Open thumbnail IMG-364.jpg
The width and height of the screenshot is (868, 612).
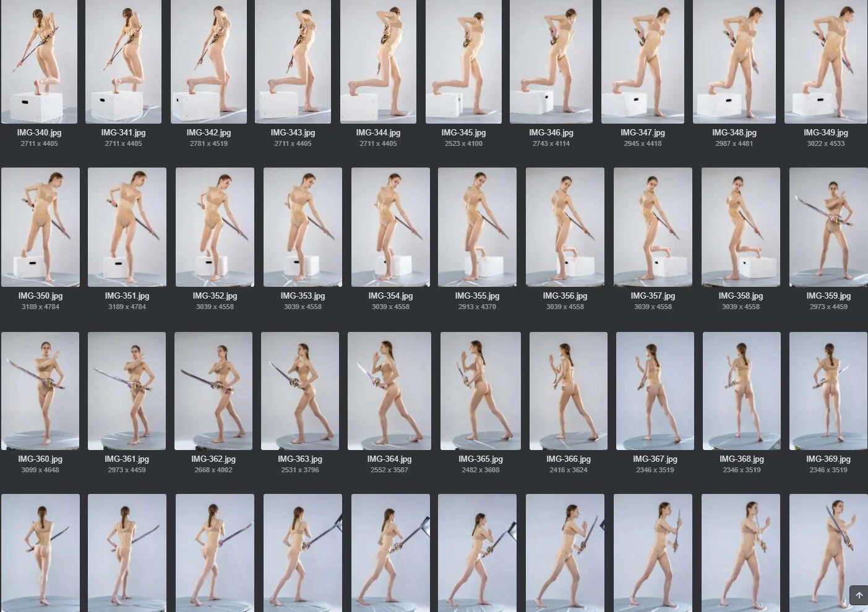click(389, 391)
